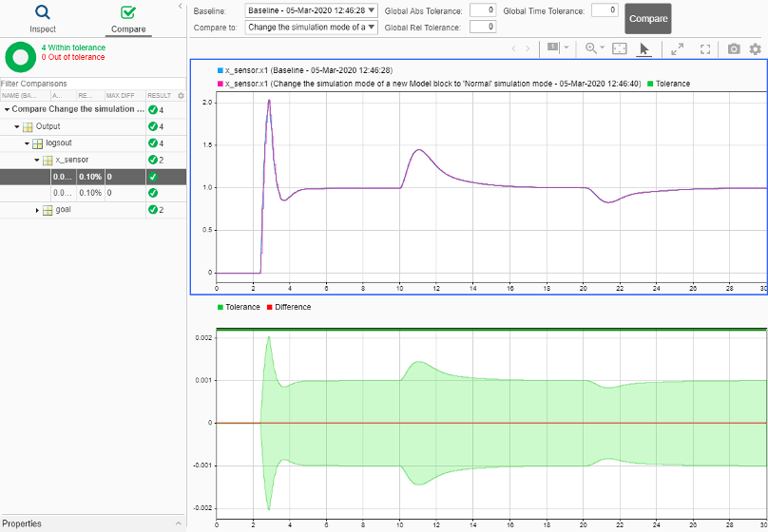Select the fit to view icon
Screen dimensions: 768x532
[x=620, y=47]
